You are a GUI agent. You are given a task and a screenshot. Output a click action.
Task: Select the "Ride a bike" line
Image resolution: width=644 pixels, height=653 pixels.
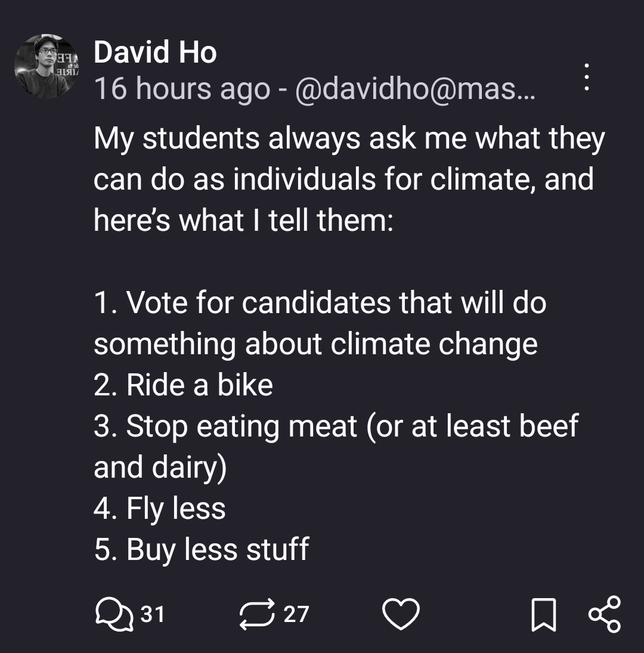tap(184, 385)
